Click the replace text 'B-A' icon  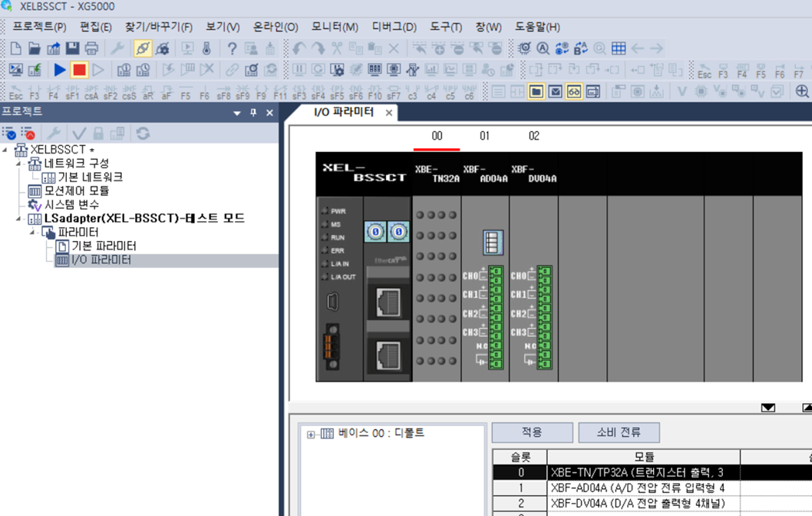[580, 48]
